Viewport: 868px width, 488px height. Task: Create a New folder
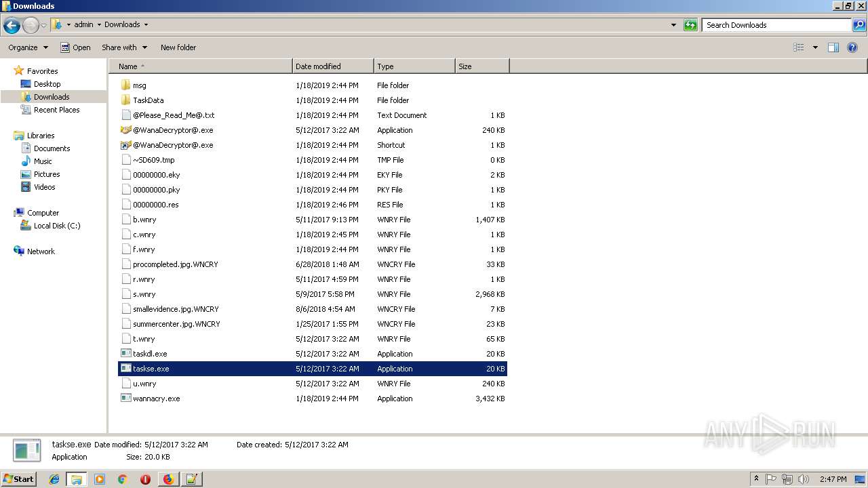click(x=178, y=47)
